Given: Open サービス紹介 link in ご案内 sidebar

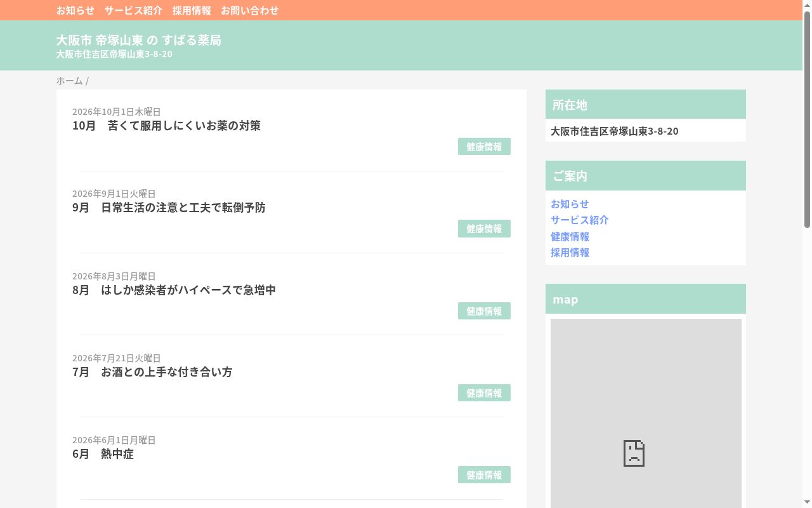Looking at the screenshot, I should 580,220.
